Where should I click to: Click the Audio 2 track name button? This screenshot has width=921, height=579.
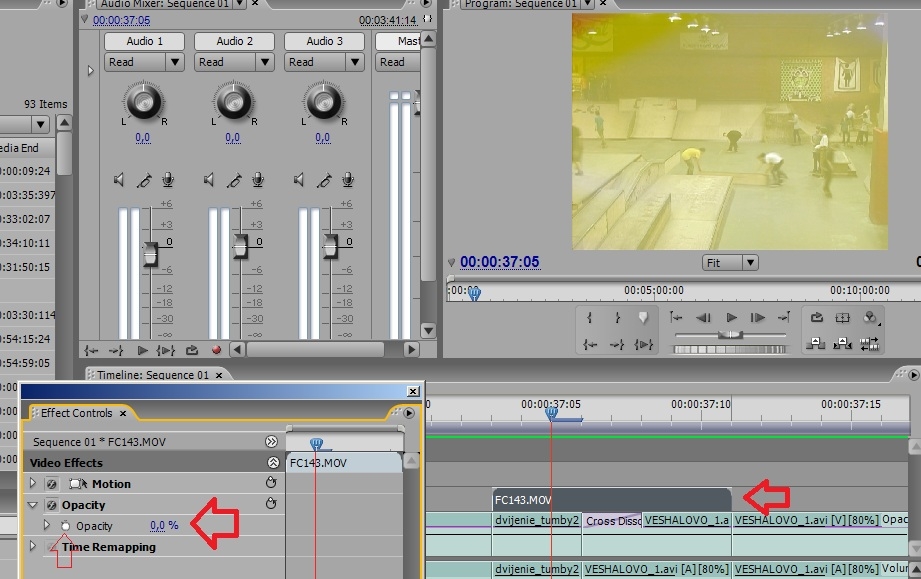tap(235, 41)
